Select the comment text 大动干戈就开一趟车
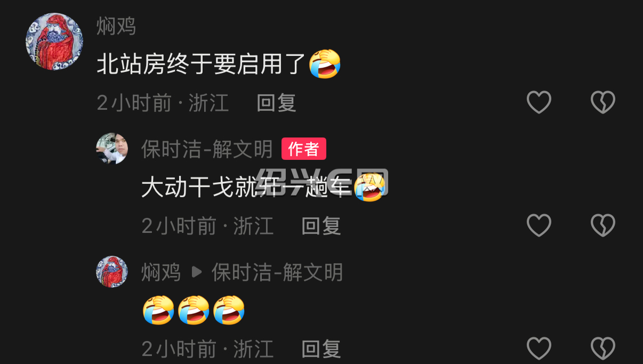 pyautogui.click(x=247, y=188)
